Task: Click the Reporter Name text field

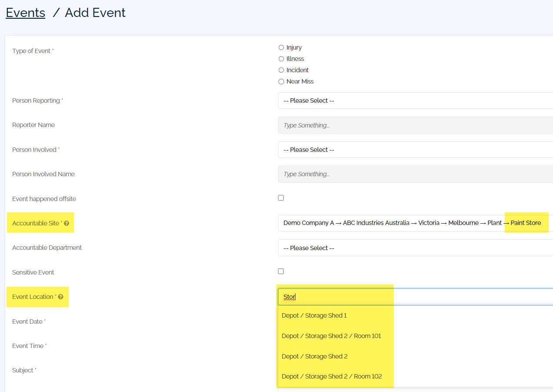Action: [413, 125]
